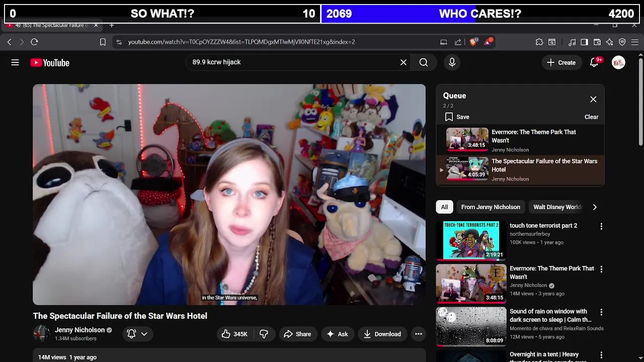Screen dimensions: 644x362
Task: Share this page via address bar icon
Action: tap(458, 42)
